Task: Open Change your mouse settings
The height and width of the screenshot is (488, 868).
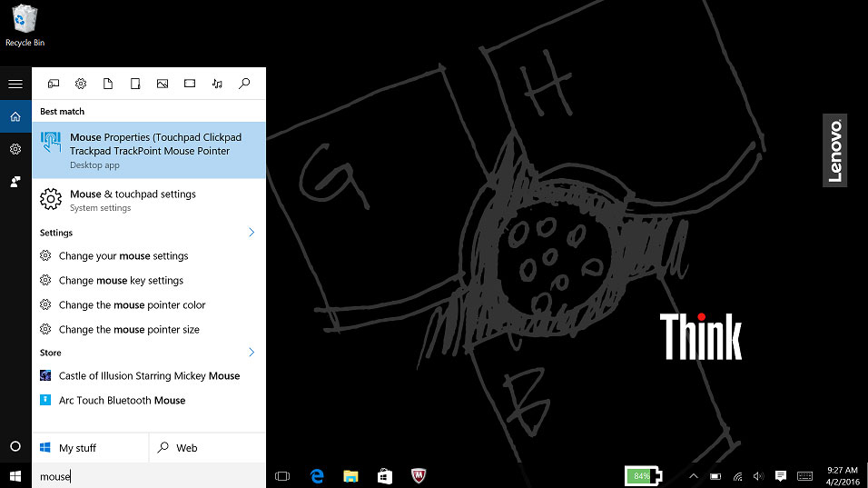Action: click(149, 256)
